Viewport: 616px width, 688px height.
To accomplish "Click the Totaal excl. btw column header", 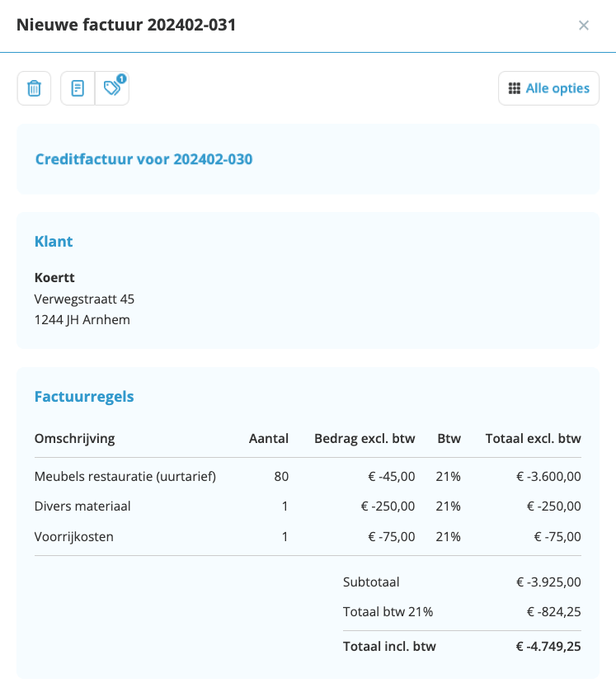I will coord(533,438).
